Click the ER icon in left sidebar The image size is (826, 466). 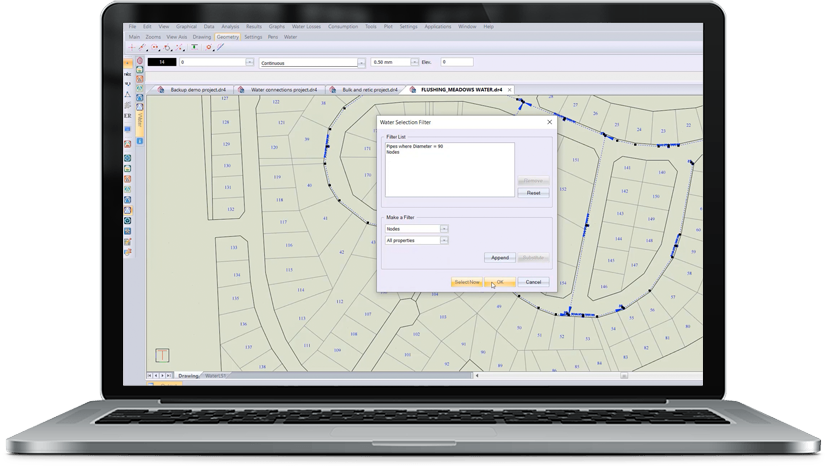tap(127, 117)
